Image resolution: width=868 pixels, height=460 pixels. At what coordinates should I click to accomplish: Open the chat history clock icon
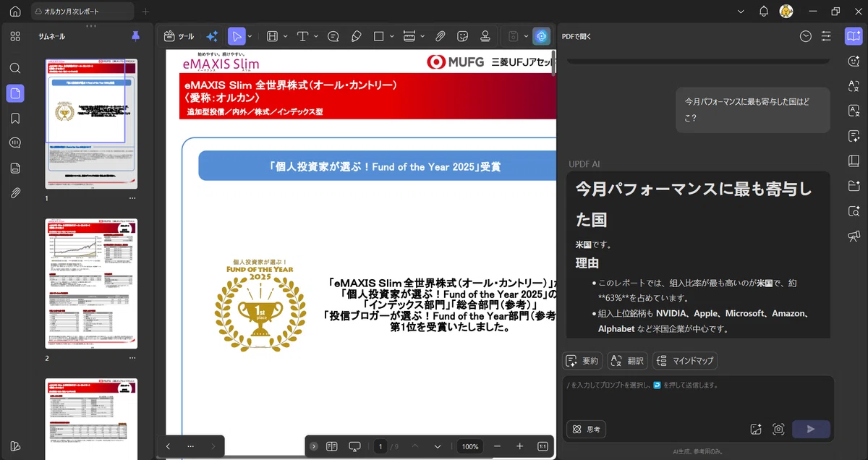pos(806,36)
